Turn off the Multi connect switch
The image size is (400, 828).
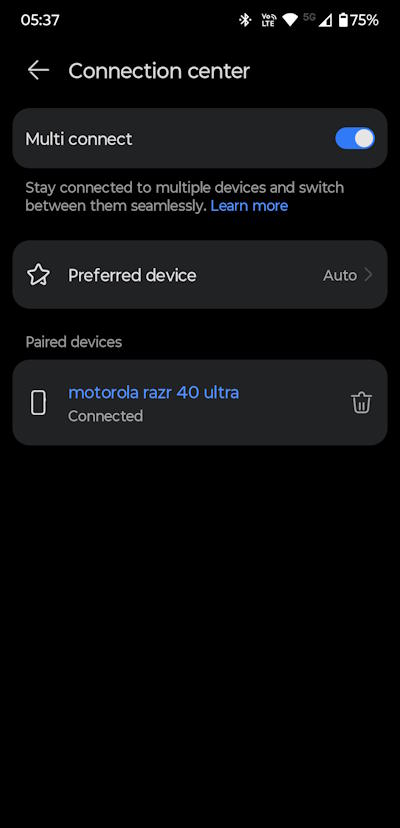click(355, 138)
